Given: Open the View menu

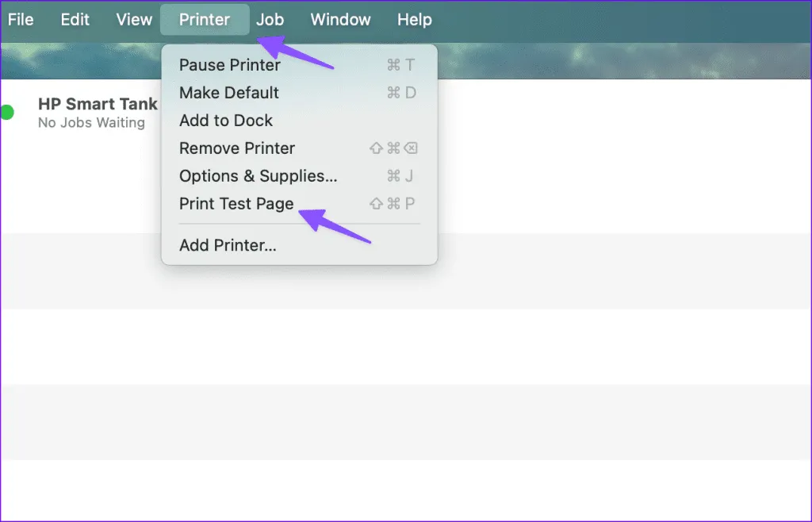Looking at the screenshot, I should tap(134, 20).
